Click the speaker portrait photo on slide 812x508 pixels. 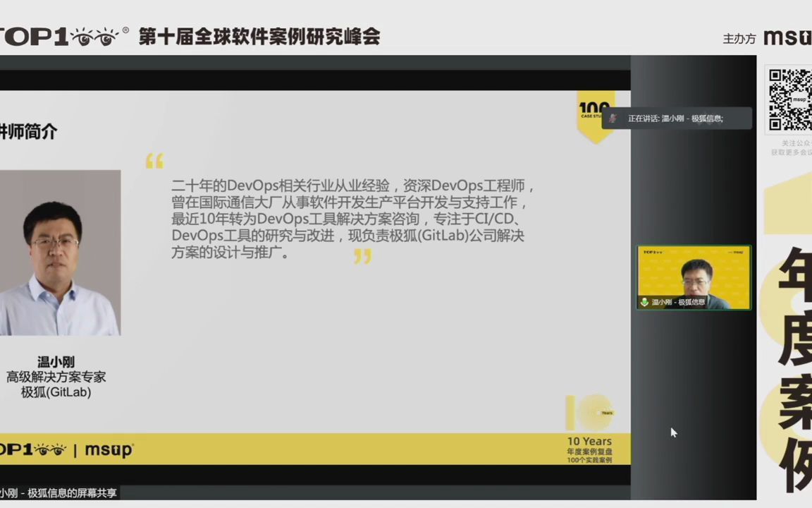click(60, 253)
